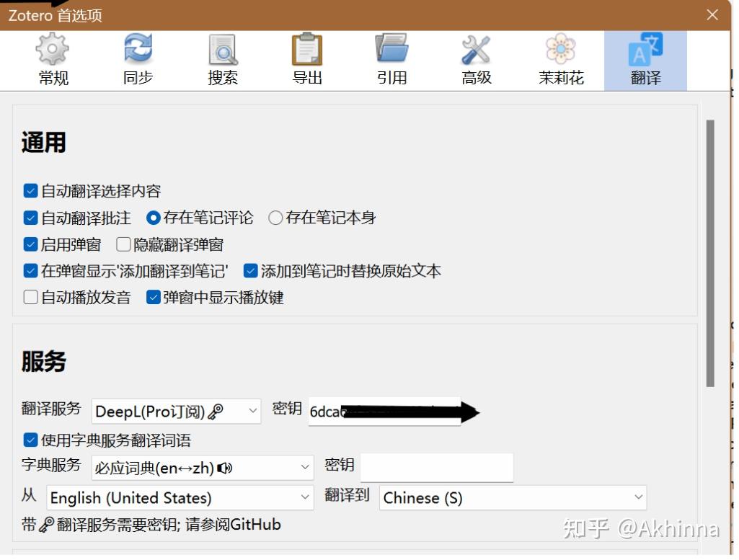739x560 pixels.
Task: Open the 搜索 search preferences
Action: [x=221, y=58]
